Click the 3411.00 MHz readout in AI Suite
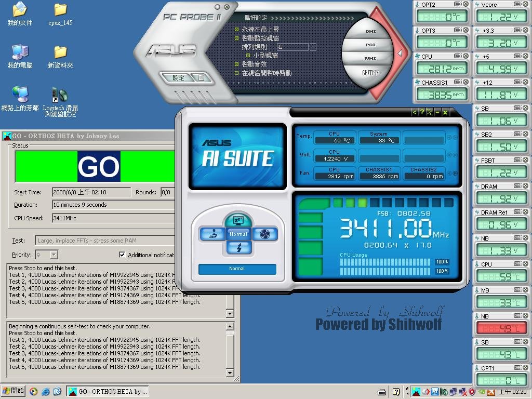532x399 pixels. coord(394,228)
